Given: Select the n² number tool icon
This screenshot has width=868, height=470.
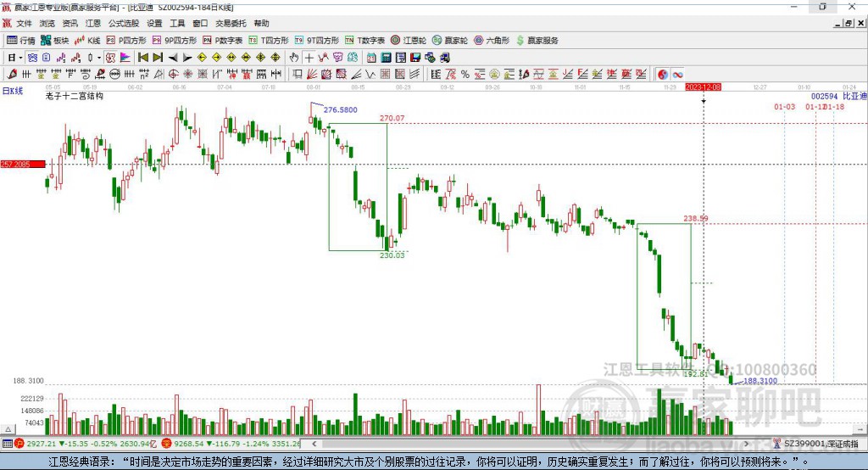Looking at the screenshot, I should 144,75.
